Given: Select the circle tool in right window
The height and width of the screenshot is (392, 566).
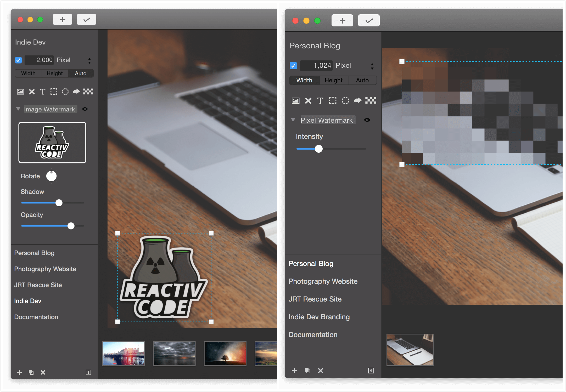Looking at the screenshot, I should pos(345,101).
